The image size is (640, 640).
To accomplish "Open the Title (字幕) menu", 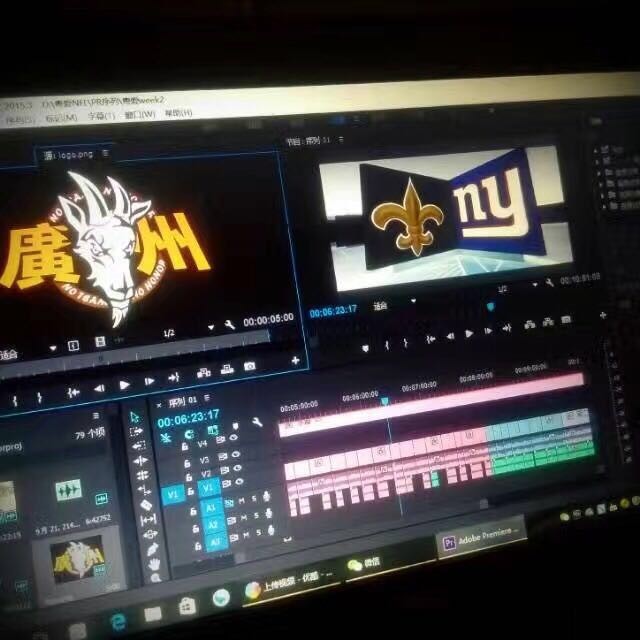I will [x=102, y=116].
